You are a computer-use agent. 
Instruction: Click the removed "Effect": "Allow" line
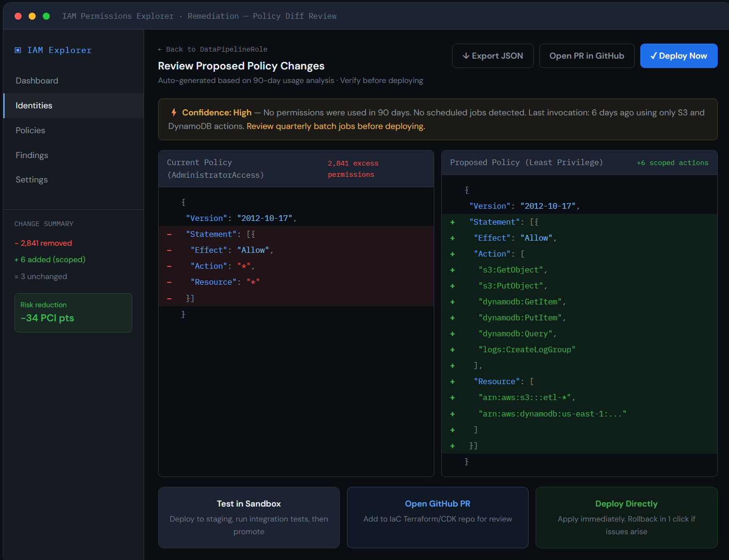point(296,250)
